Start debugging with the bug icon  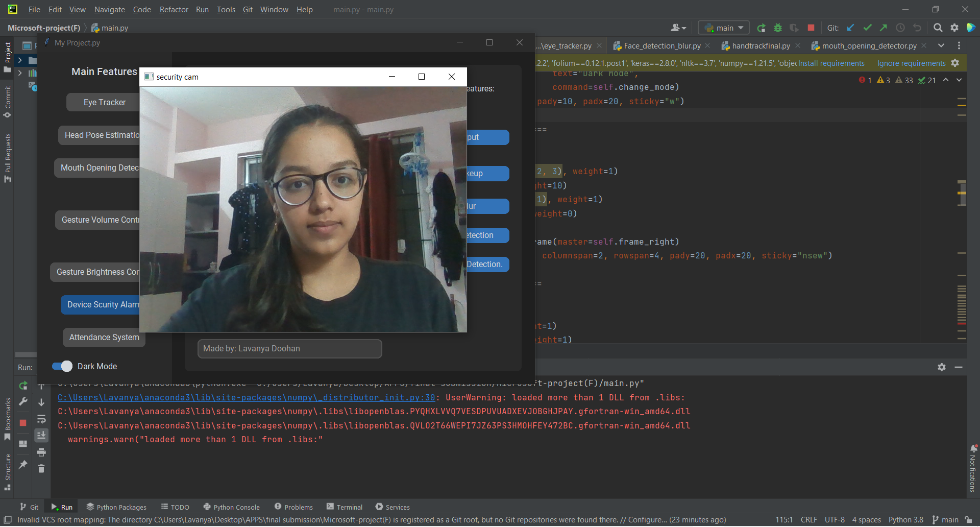tap(778, 28)
